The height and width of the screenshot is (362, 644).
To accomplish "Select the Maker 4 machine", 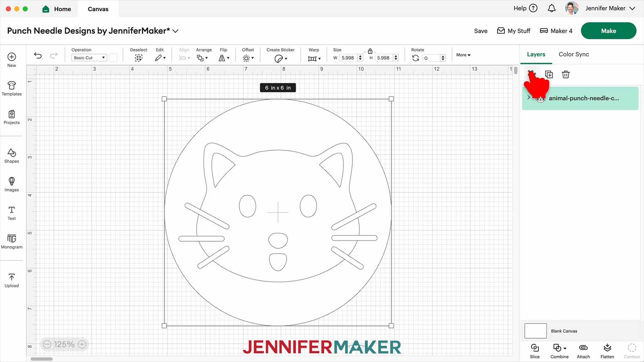I will [556, 31].
